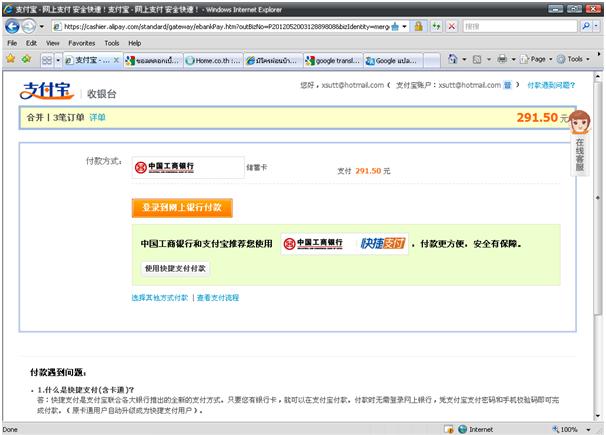Click the status bar popup blocker icon
606x435 pixels.
(449, 429)
